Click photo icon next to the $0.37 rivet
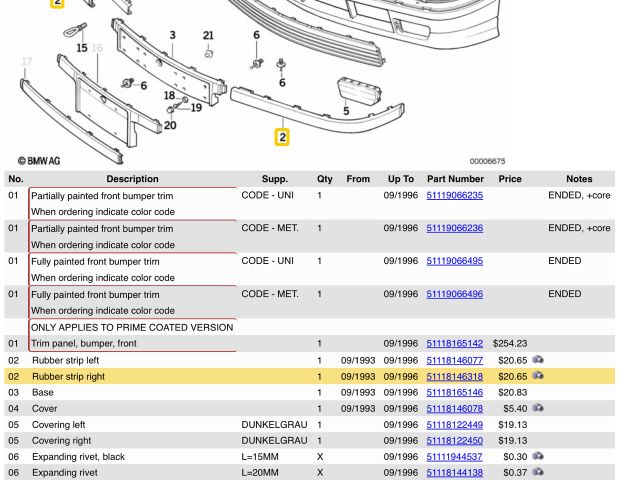Screen dimensions: 640x480 [538, 473]
